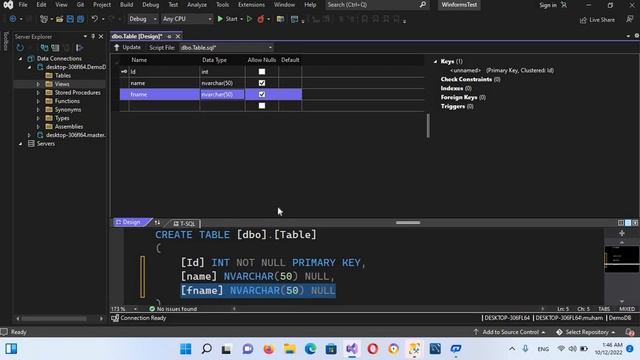
Task: Click the search magnifier icon in the Search box
Action: tap(422, 5)
